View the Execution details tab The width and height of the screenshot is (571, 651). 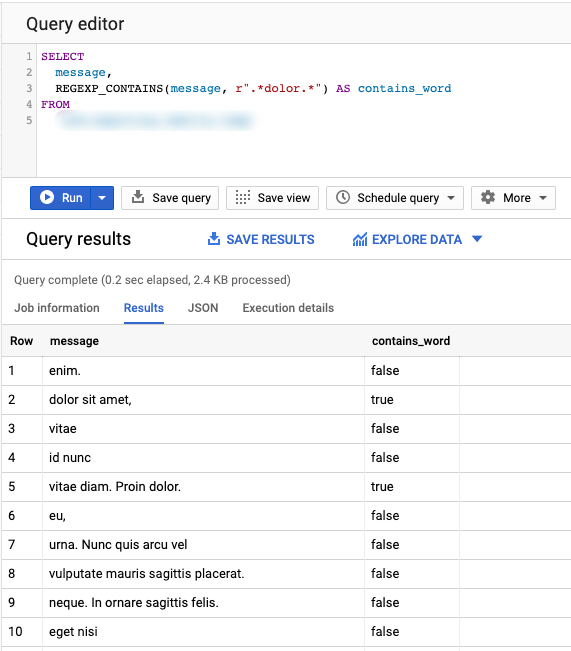pyautogui.click(x=288, y=308)
